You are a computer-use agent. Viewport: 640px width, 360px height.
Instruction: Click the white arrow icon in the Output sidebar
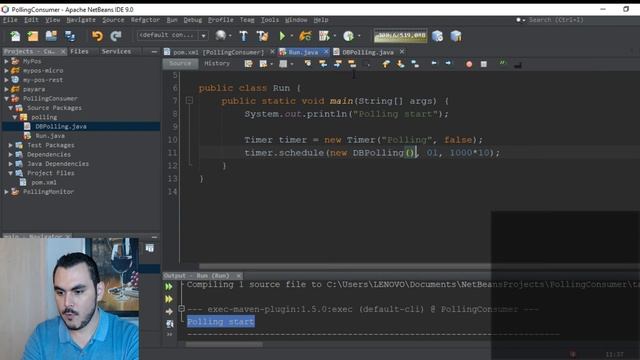pos(169,311)
